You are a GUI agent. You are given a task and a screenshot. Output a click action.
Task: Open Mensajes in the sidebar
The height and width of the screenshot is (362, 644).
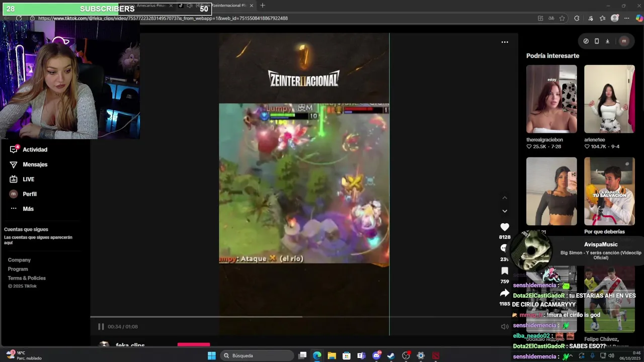point(29,164)
